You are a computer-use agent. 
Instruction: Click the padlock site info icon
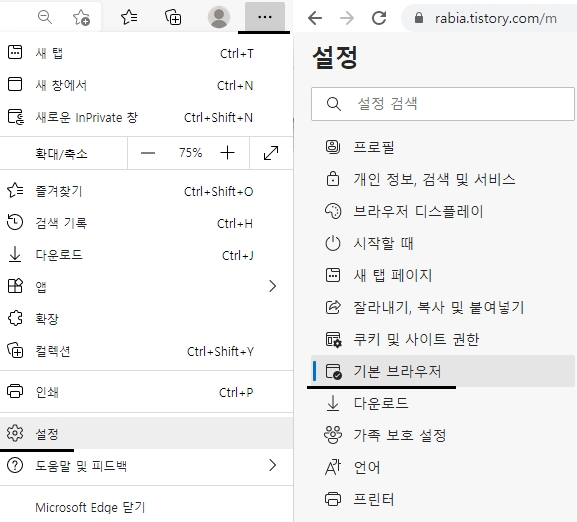pos(419,18)
